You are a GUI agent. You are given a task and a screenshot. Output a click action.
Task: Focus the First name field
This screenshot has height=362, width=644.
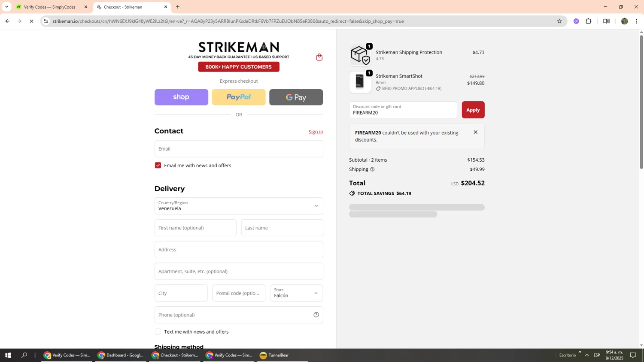click(x=195, y=228)
